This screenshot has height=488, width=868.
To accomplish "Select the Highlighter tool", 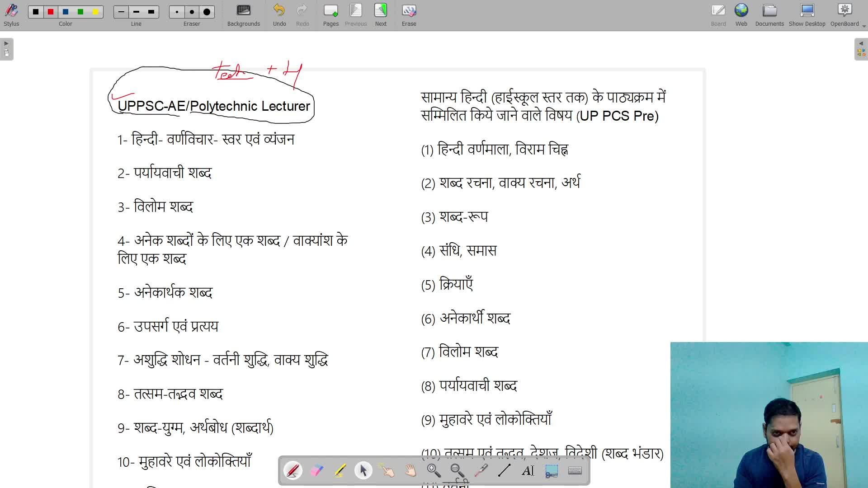I will (340, 471).
